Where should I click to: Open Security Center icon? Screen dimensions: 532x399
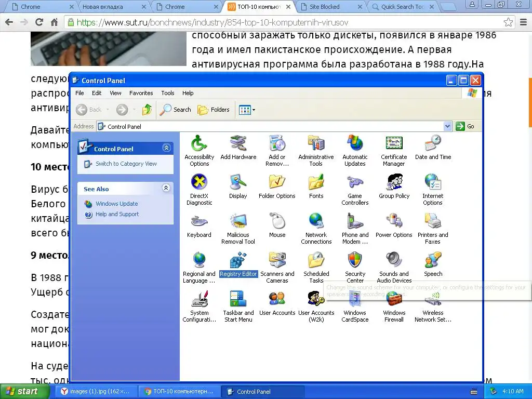tap(355, 260)
